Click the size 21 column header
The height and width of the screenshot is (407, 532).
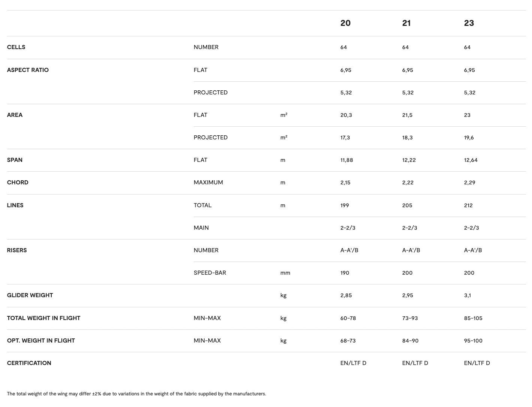406,23
